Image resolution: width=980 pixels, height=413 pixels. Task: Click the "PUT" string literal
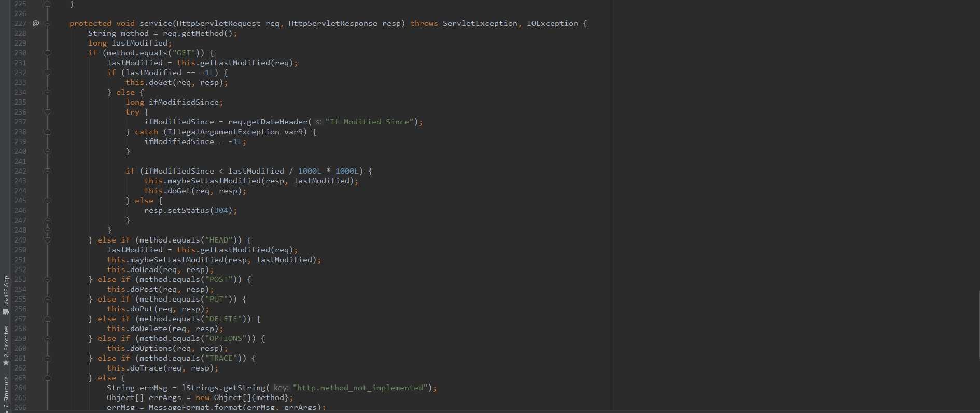point(216,299)
